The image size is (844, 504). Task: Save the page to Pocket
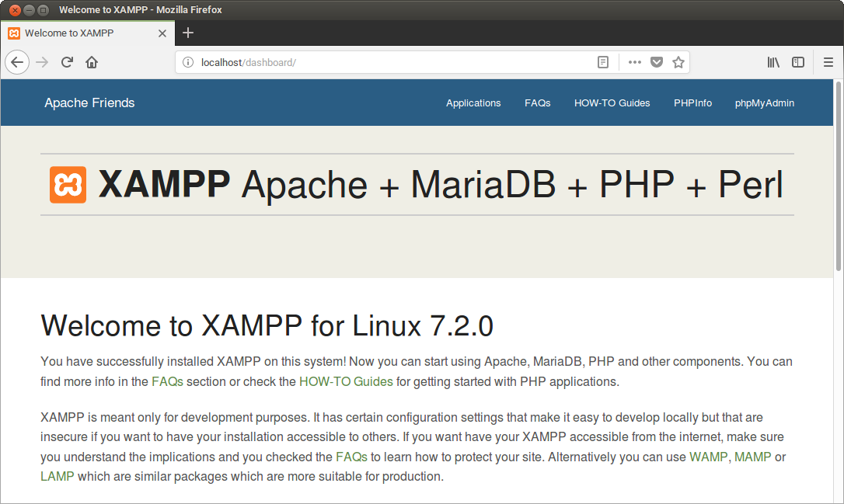657,62
